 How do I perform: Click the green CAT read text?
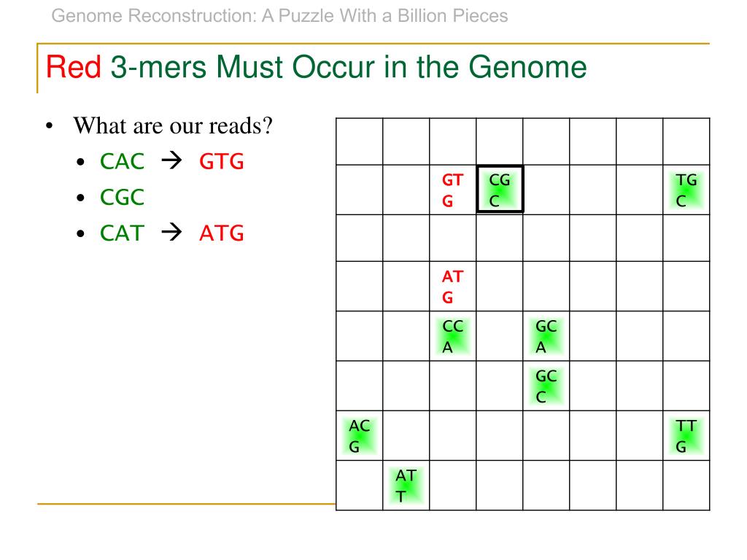122,233
